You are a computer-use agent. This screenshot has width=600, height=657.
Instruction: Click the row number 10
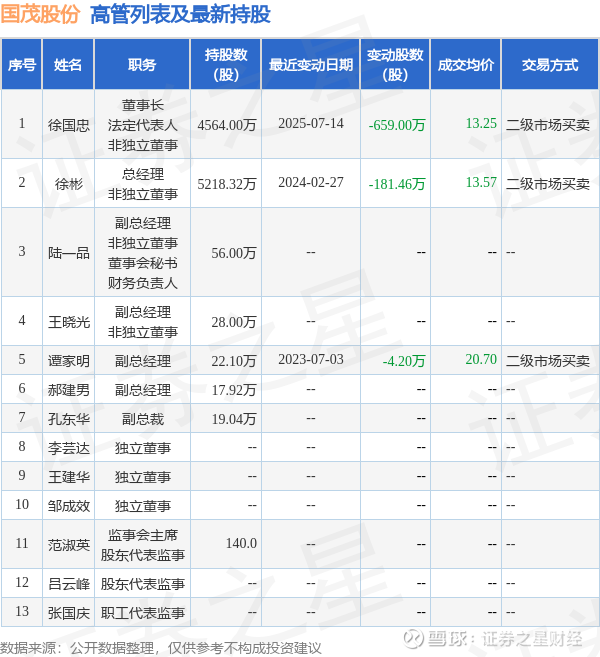click(22, 504)
